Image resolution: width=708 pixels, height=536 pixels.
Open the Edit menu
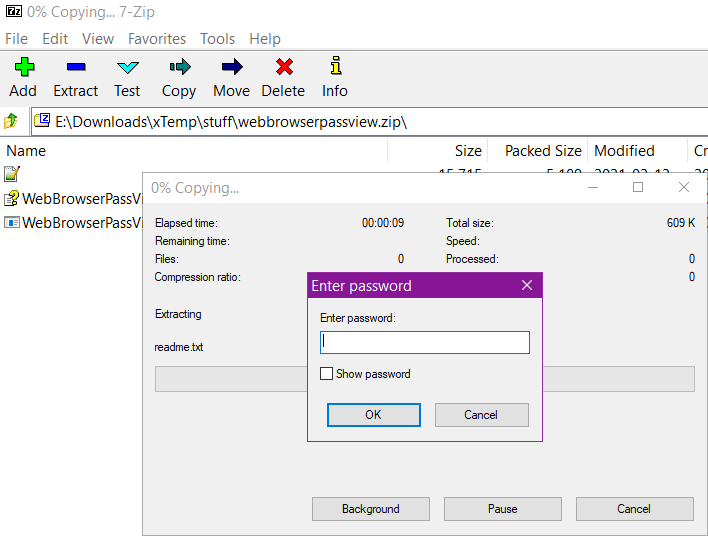pos(55,39)
